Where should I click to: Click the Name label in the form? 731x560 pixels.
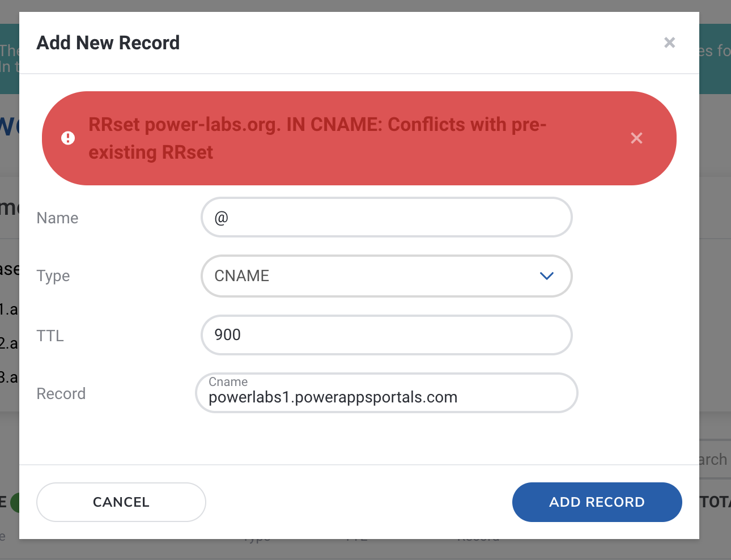coord(57,218)
